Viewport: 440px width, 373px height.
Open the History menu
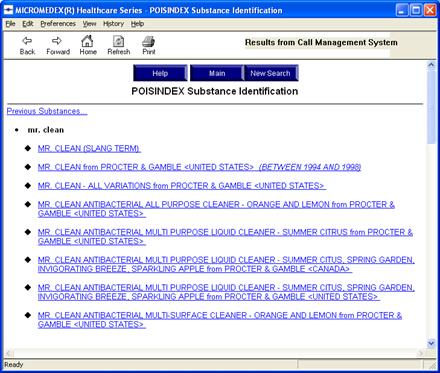[113, 24]
